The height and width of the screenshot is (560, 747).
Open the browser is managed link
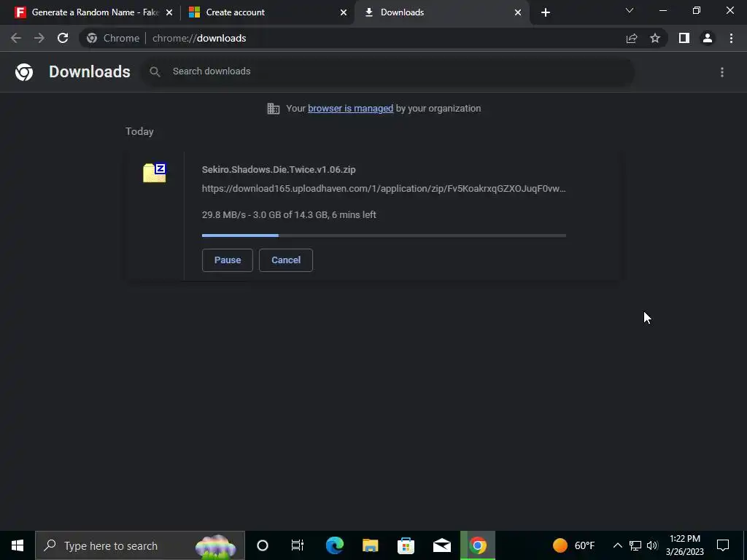click(x=351, y=109)
